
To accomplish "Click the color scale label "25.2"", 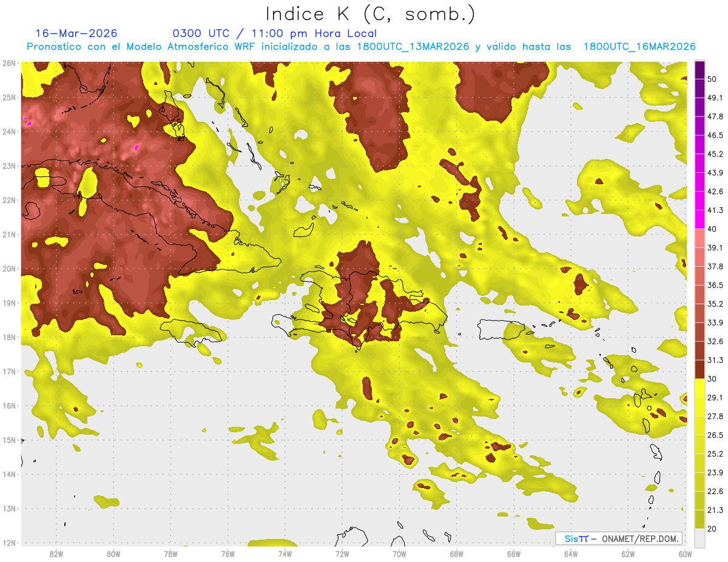I will 715,453.
